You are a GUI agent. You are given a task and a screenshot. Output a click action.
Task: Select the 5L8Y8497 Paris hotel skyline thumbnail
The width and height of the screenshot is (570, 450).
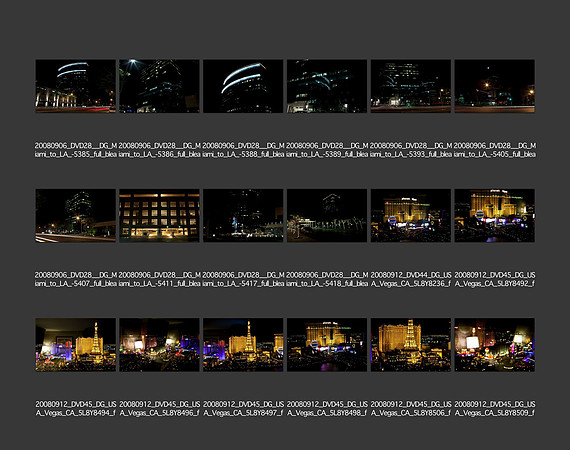point(243,345)
